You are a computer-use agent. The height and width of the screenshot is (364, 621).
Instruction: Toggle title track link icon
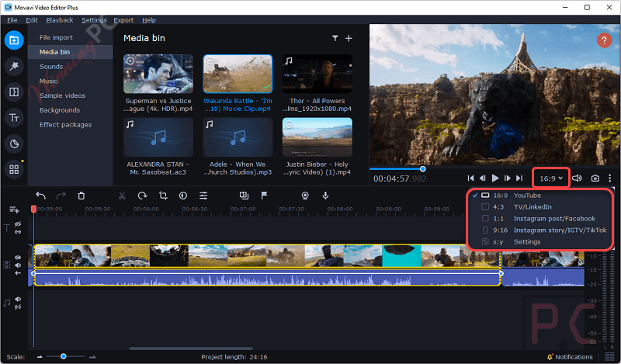(18, 232)
